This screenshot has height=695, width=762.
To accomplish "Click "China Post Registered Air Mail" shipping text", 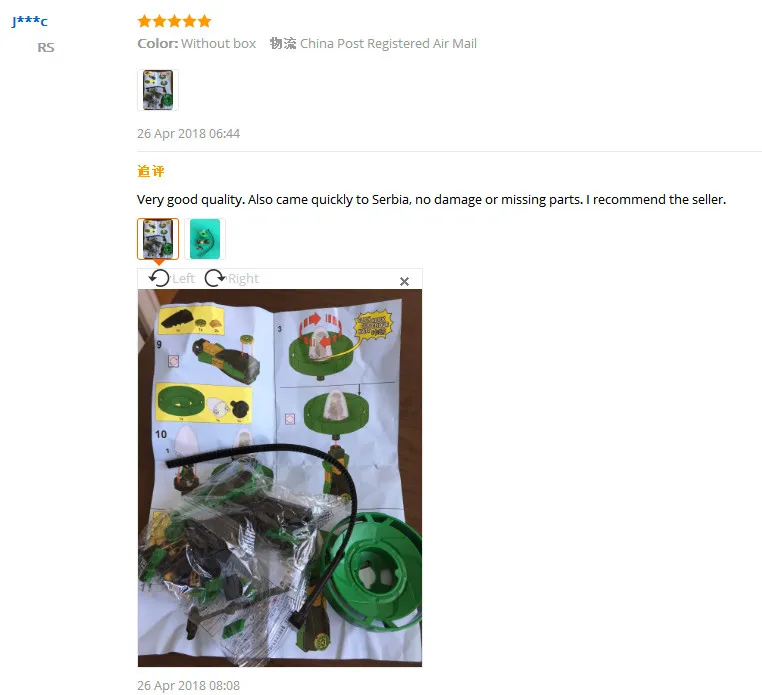I will click(388, 43).
